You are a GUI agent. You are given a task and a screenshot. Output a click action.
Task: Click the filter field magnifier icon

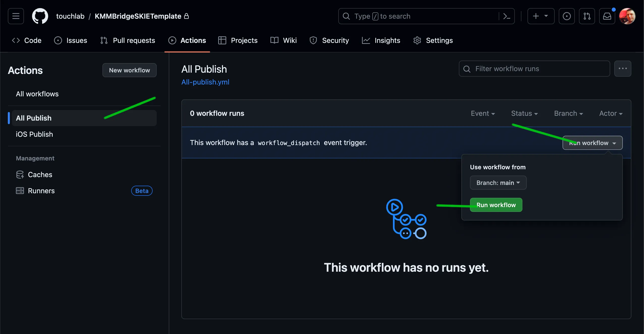467,69
